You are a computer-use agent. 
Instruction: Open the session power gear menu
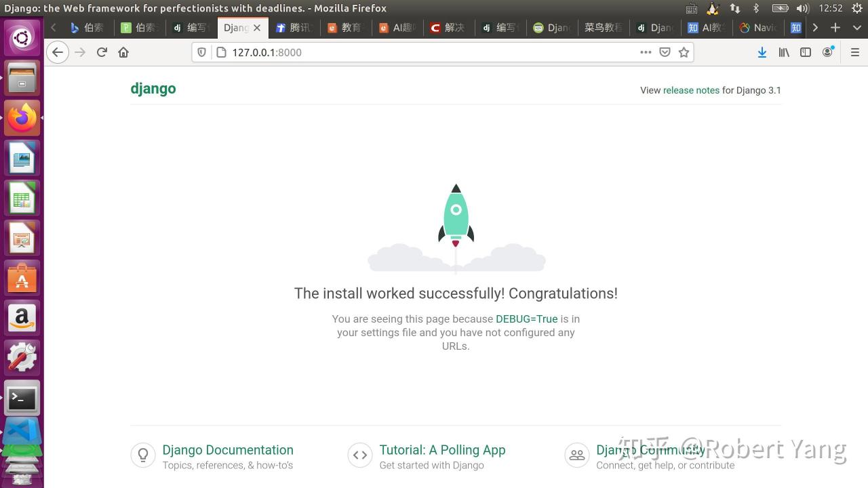856,8
